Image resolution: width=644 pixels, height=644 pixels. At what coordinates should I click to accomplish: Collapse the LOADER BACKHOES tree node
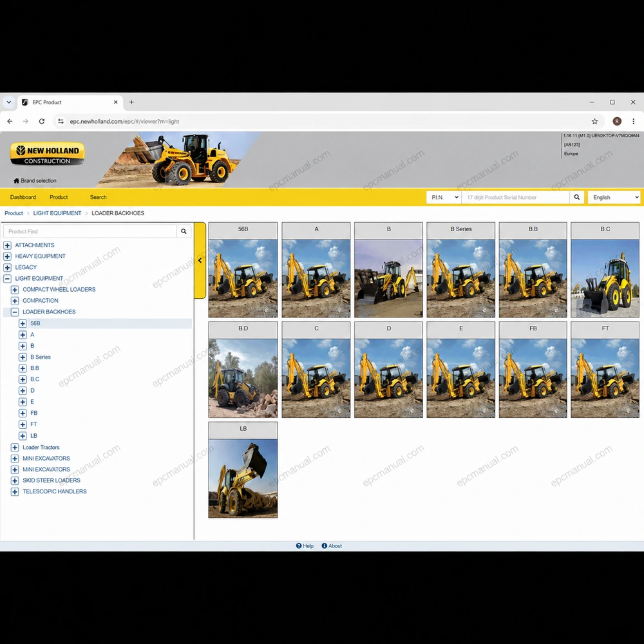point(15,312)
